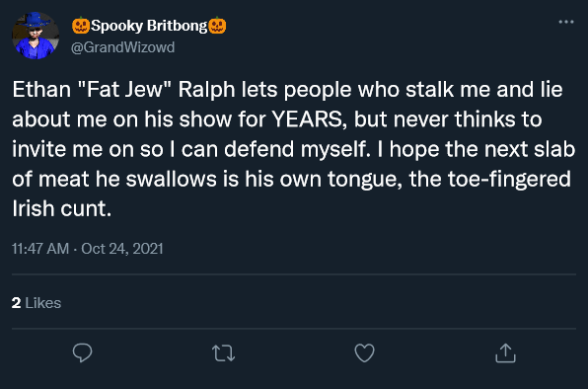Viewport: 588px width, 389px height.
Task: Visit the @GrandWizowd handle link
Action: pyautogui.click(x=122, y=47)
